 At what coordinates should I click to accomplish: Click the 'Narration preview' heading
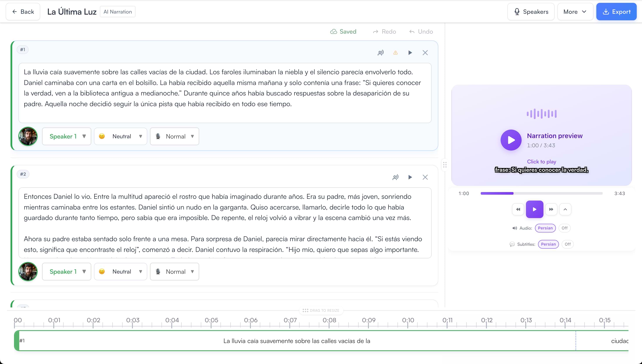[x=555, y=136]
